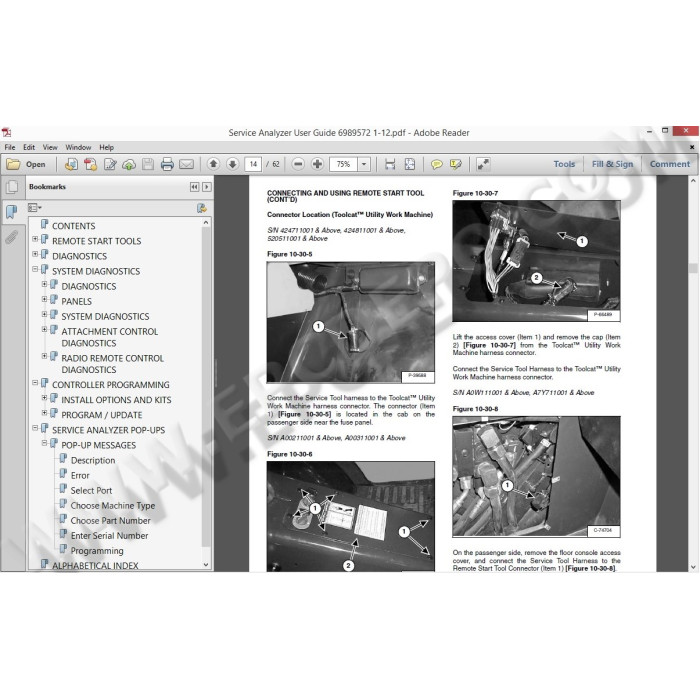Click the Edit PDF pencil icon
Image resolution: width=700 pixels, height=700 pixels.
(x=110, y=164)
